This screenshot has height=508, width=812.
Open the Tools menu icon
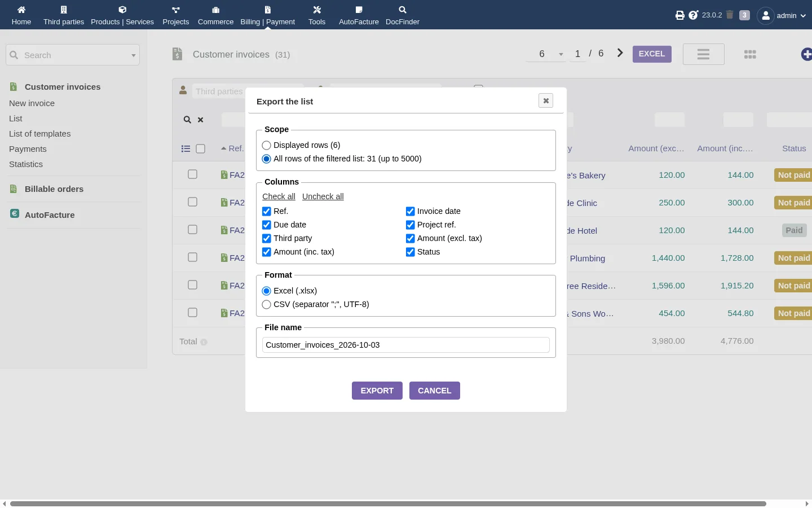(x=317, y=10)
